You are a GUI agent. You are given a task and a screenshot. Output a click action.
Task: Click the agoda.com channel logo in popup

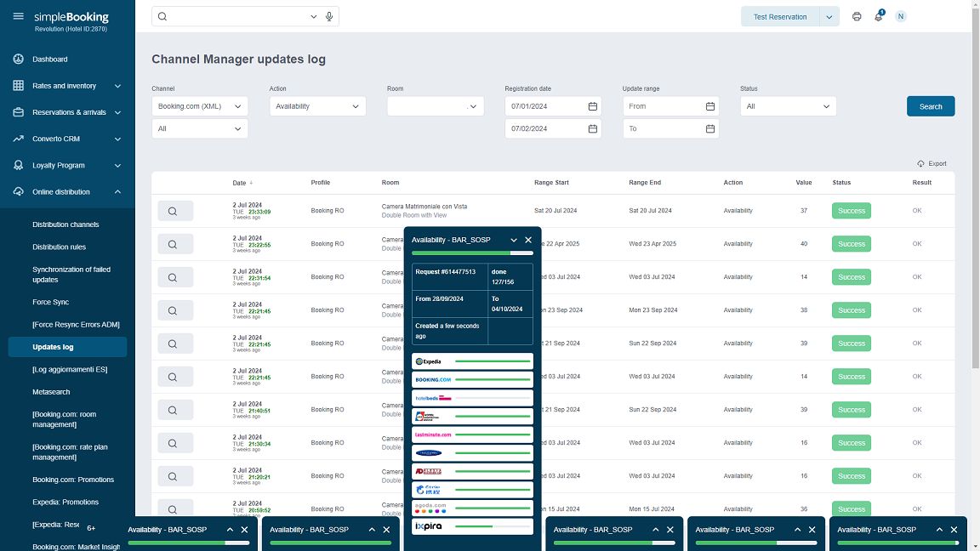[x=430, y=508]
